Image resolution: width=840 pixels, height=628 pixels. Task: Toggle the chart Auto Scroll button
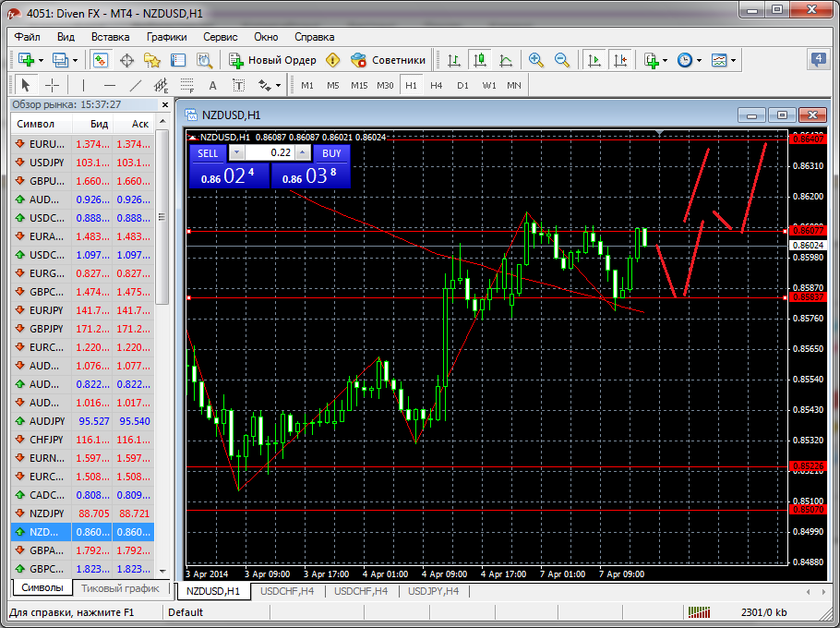coord(594,60)
